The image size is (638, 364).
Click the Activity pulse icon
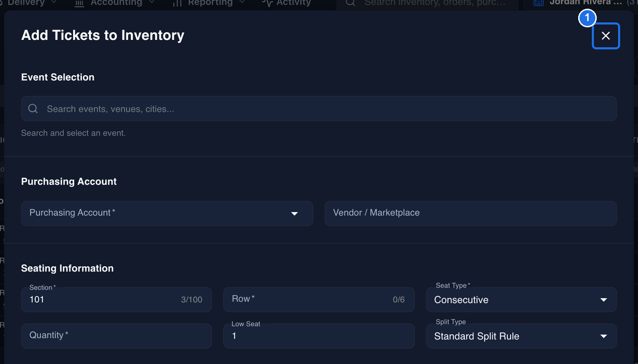267,3
